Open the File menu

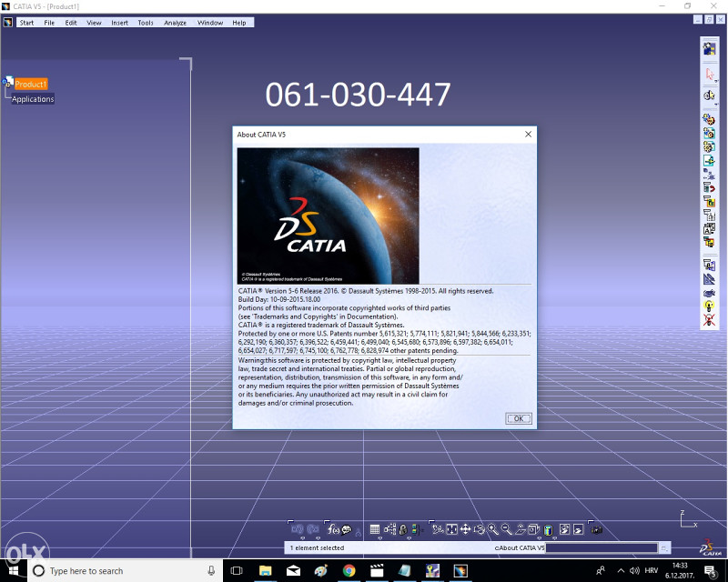49,23
